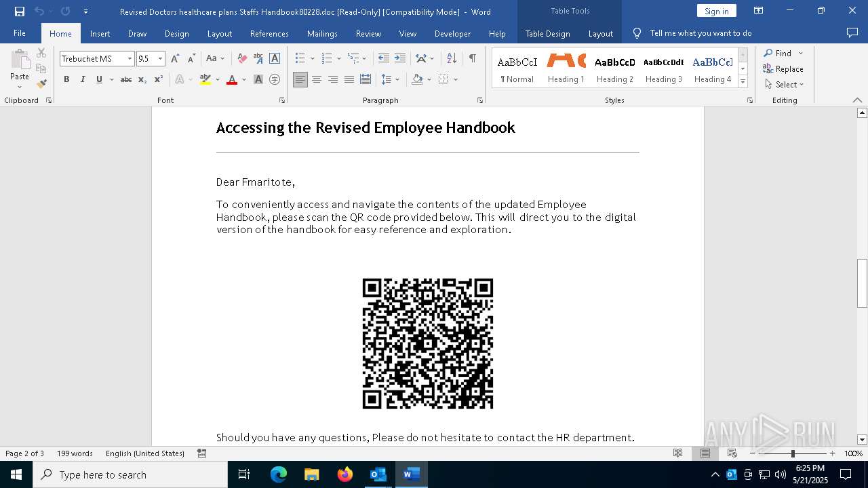
Task: Switch to Read Mode view
Action: pyautogui.click(x=677, y=453)
